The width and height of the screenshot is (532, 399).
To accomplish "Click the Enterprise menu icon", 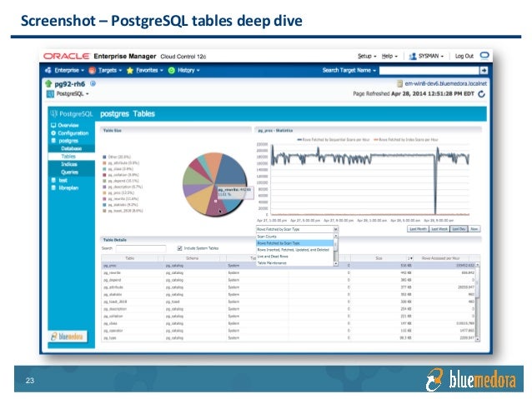I will coord(48,70).
